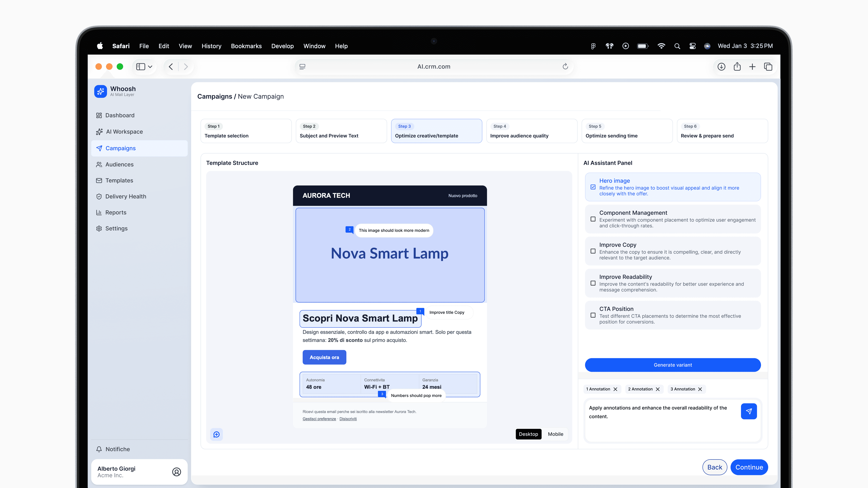Open the Develop menu
Screen dimensions: 868x488
(x=282, y=46)
